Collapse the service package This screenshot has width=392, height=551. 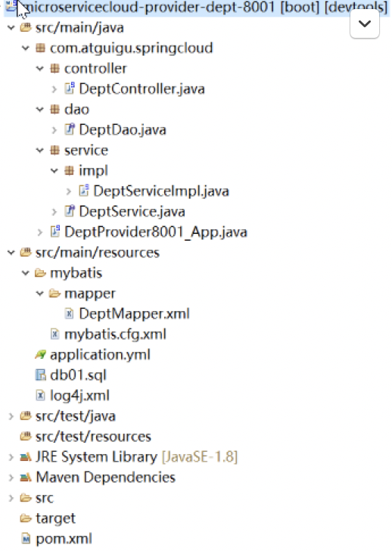click(40, 150)
